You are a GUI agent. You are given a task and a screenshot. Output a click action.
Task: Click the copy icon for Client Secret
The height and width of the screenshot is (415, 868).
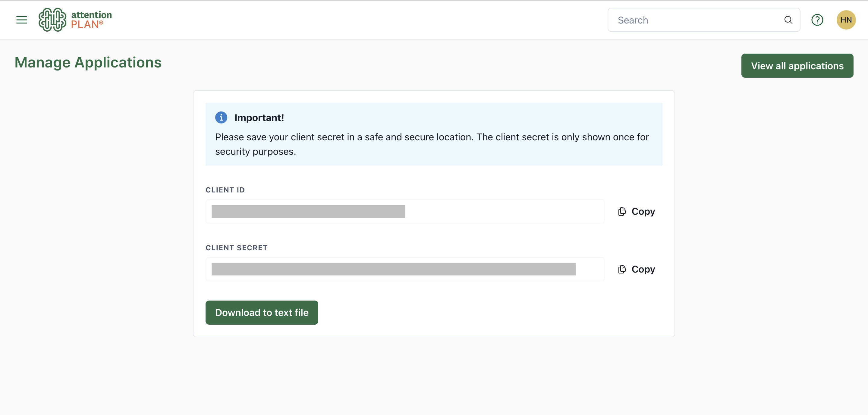pos(622,269)
